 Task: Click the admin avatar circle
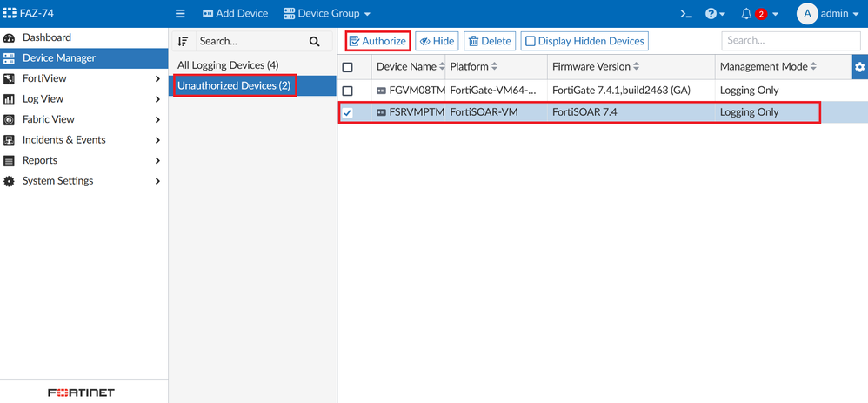tap(807, 14)
